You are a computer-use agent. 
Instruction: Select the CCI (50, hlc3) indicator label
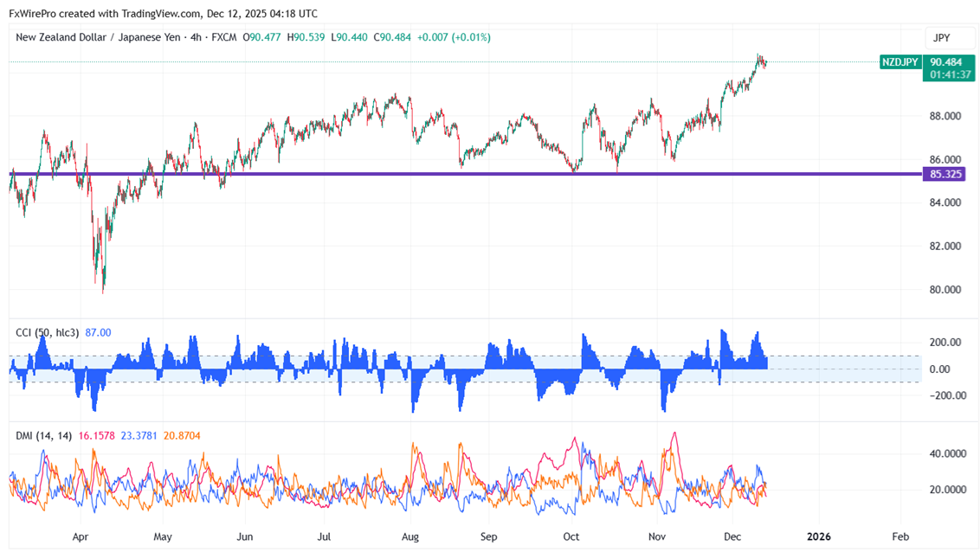[x=48, y=333]
